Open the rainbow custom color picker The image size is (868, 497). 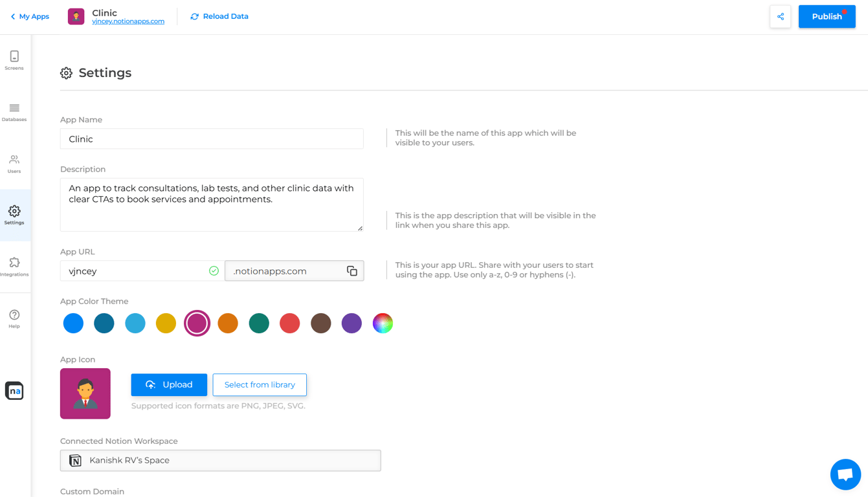383,324
